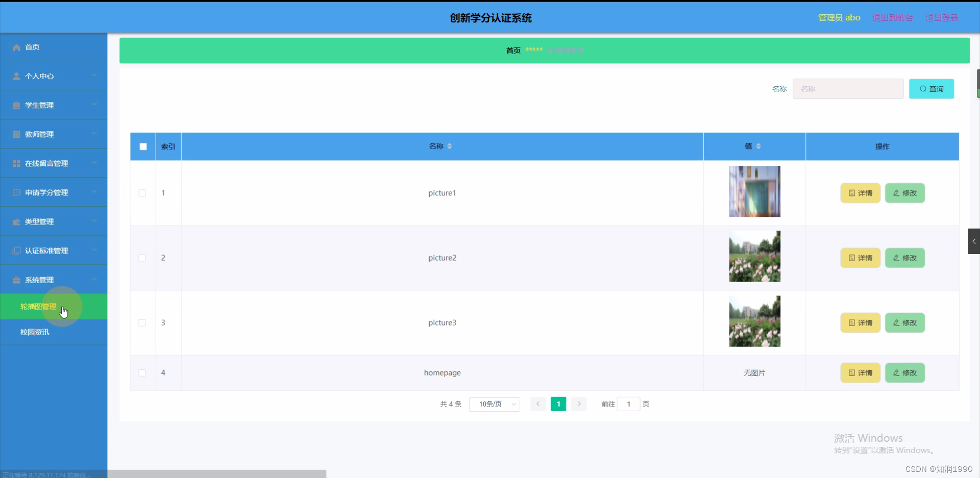
Task: Select the 教师管理 teacher icon
Action: [16, 134]
